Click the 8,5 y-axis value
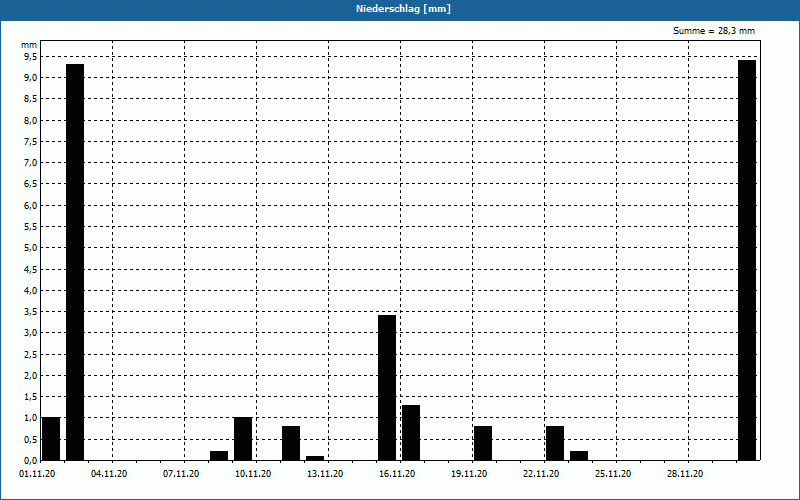This screenshot has height=500, width=800. tap(31, 99)
